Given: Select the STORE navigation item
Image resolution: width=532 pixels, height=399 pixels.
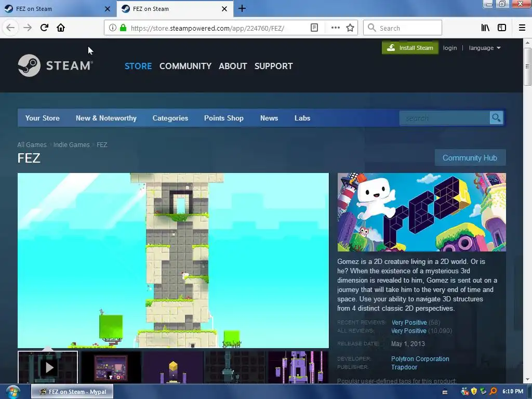Looking at the screenshot, I should pyautogui.click(x=138, y=66).
